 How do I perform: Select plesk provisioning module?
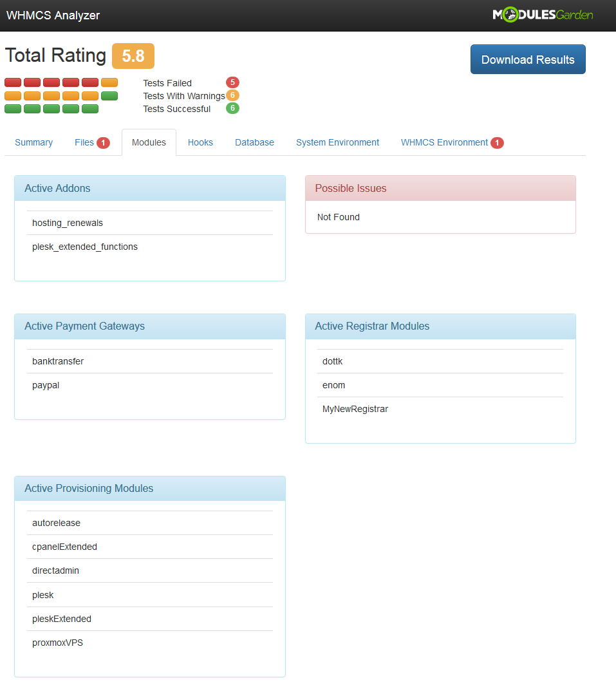coord(150,595)
